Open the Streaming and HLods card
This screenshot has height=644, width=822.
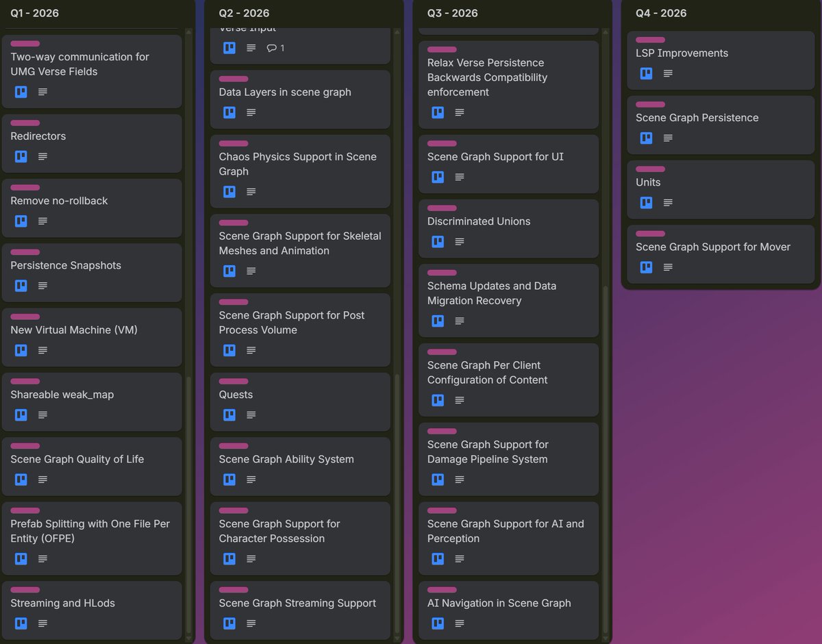click(x=92, y=610)
